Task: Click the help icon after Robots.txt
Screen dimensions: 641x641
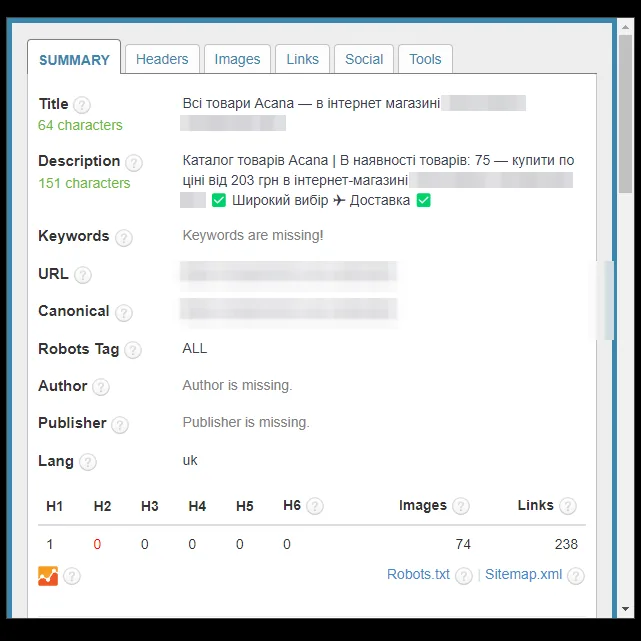Action: click(464, 576)
